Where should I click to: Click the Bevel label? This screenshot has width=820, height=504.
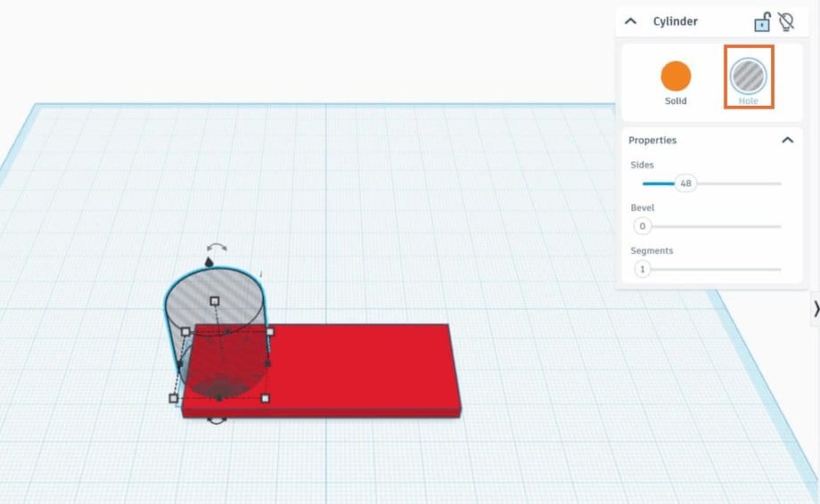tap(643, 207)
